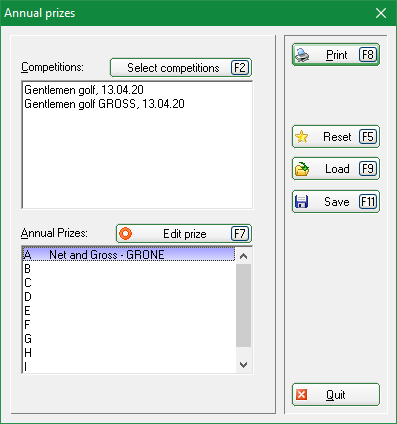397x424 pixels.
Task: Click the red X Quit icon
Action: tap(301, 395)
